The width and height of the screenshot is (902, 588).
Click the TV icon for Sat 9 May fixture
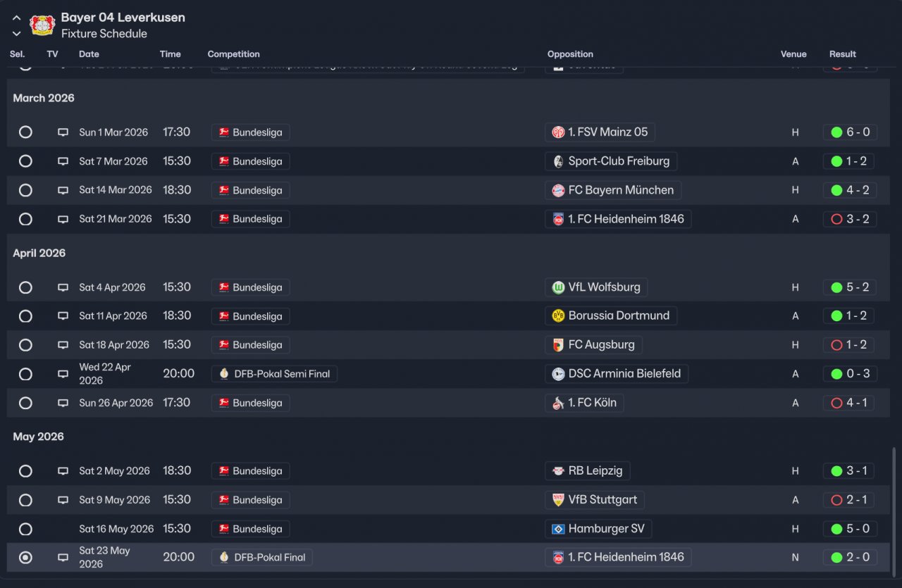tap(63, 500)
